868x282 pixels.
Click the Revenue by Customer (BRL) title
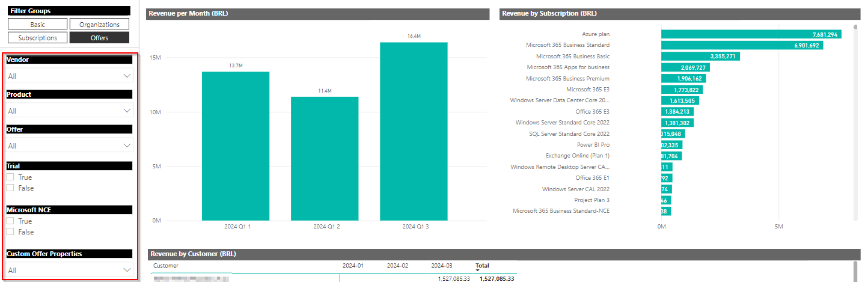pyautogui.click(x=194, y=254)
